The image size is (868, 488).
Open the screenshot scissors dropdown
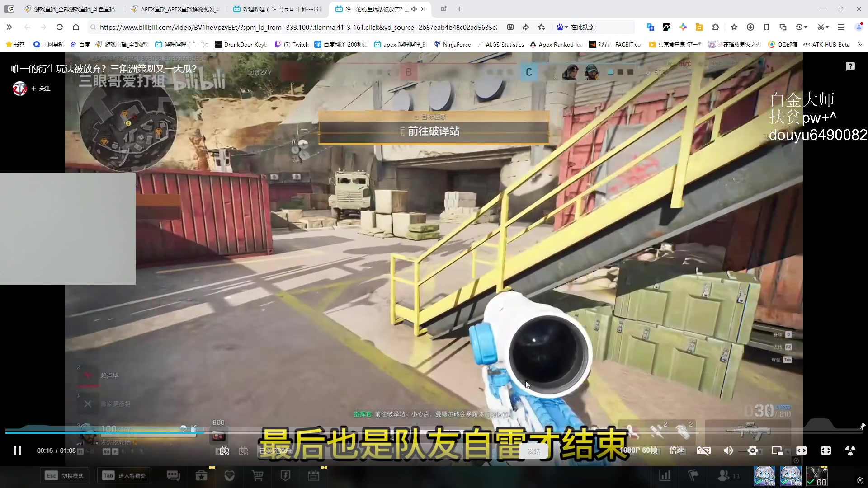tap(823, 27)
